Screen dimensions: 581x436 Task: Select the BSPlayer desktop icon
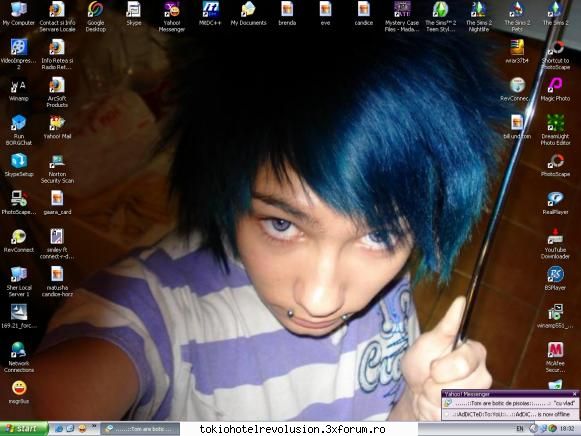click(x=555, y=279)
